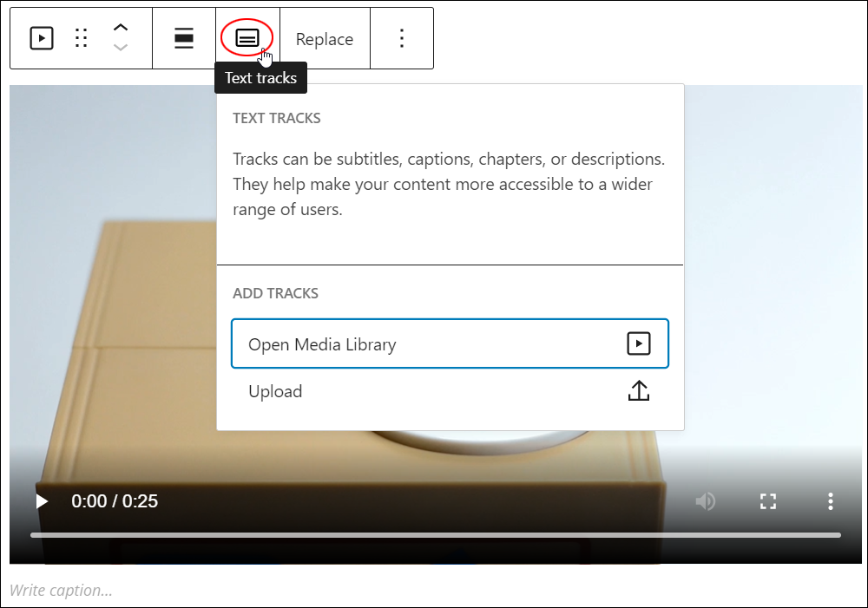Move block up with chevron arrow

121,28
